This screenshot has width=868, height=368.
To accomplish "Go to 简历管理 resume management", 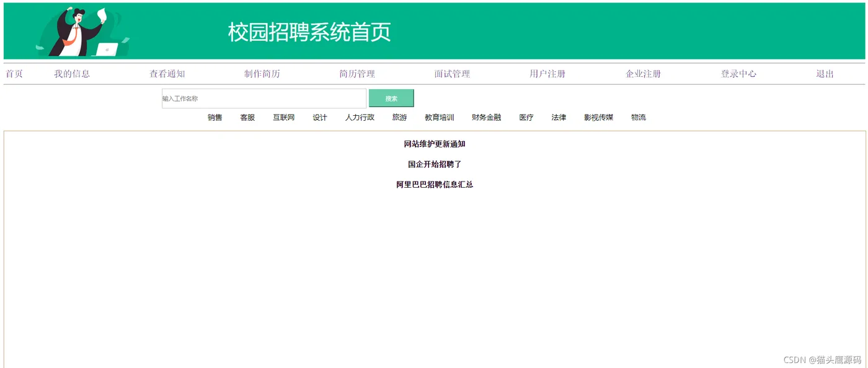I will pos(358,73).
